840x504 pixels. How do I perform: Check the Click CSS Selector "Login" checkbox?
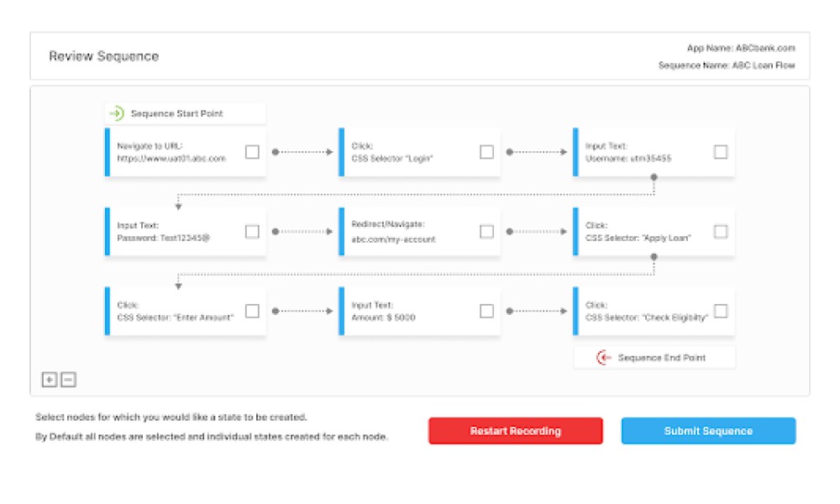pos(486,152)
